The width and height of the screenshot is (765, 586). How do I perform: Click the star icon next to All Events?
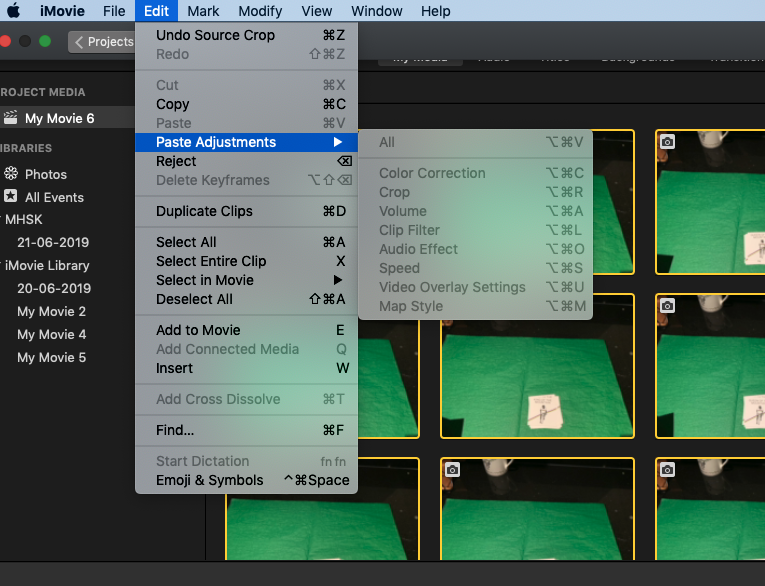point(11,197)
